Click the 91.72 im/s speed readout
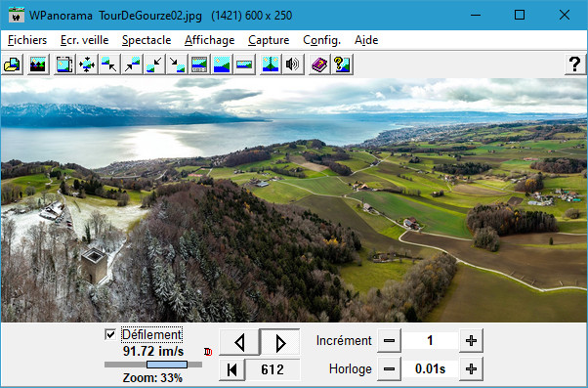Image resolution: width=588 pixels, height=388 pixels. tap(153, 351)
